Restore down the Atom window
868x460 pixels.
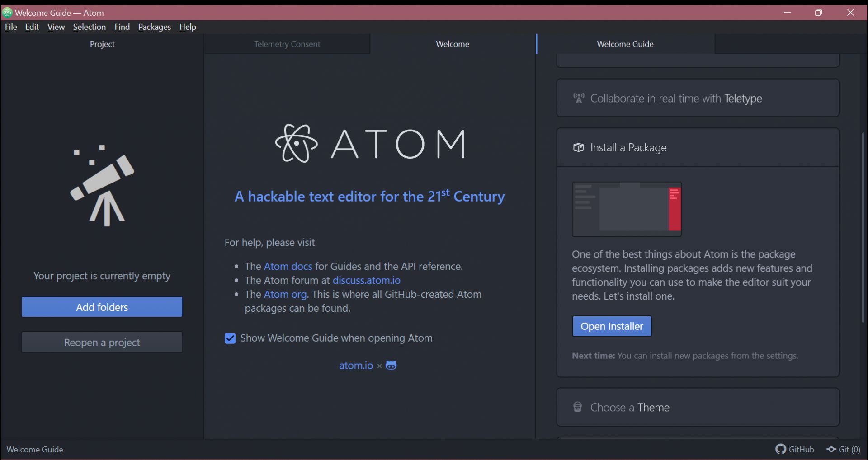(819, 13)
